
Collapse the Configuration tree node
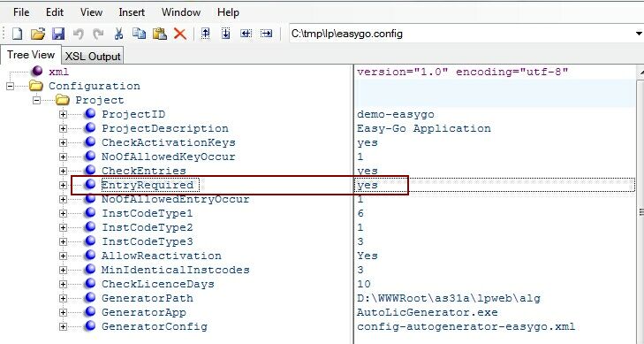click(10, 86)
